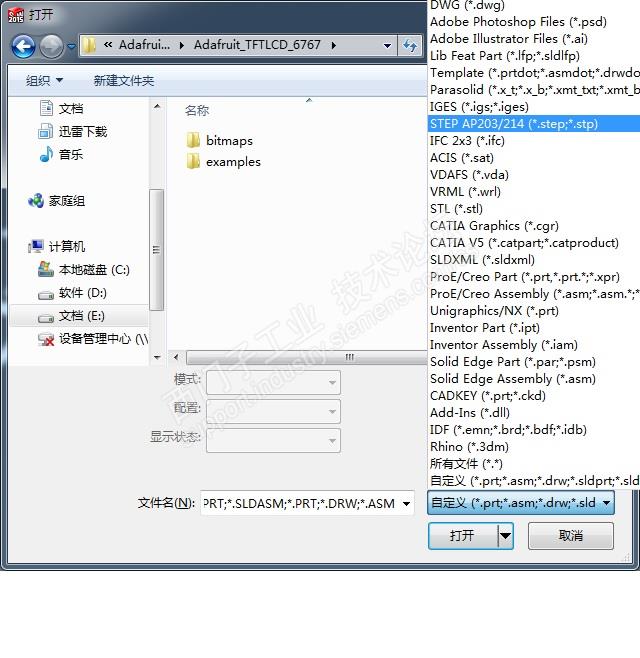Open the 显示状态 dropdown

pos(273,441)
